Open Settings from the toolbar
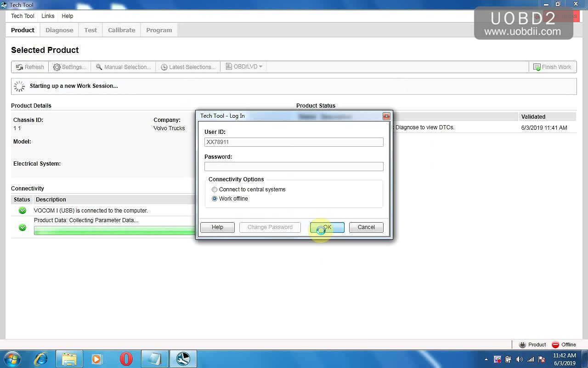The width and height of the screenshot is (588, 368). (x=70, y=67)
